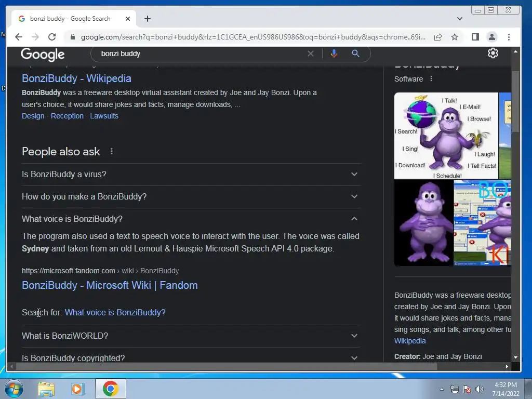Click the horizontal scrollbar thumb
The width and height of the screenshot is (532, 399).
(x=227, y=366)
